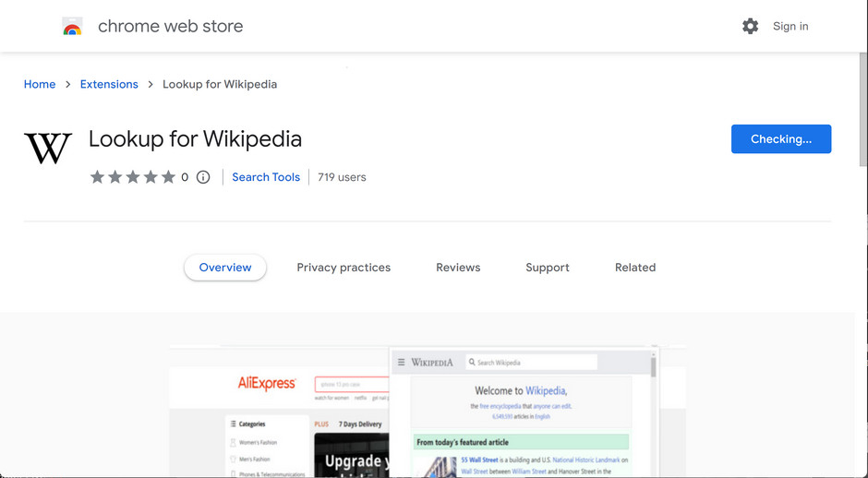
Task: Go to Home breadcrumb link
Action: click(40, 84)
